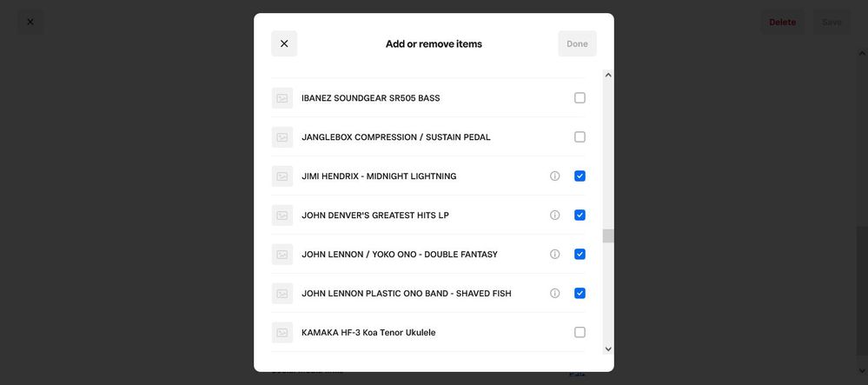The height and width of the screenshot is (385, 868).
Task: Click the JANGLEBOX COMPRESSION pedal image placeholder
Action: (282, 136)
